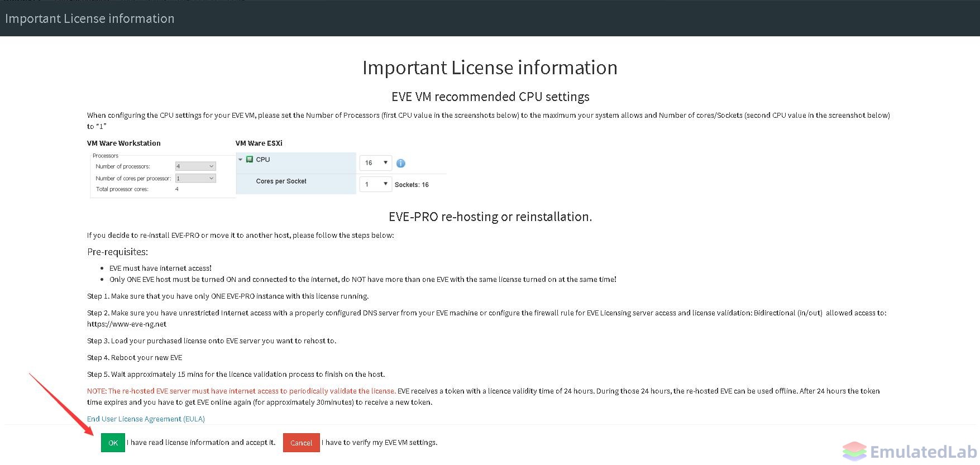980x465 pixels.
Task: Collapse the CPU tree arrow
Action: click(x=241, y=160)
